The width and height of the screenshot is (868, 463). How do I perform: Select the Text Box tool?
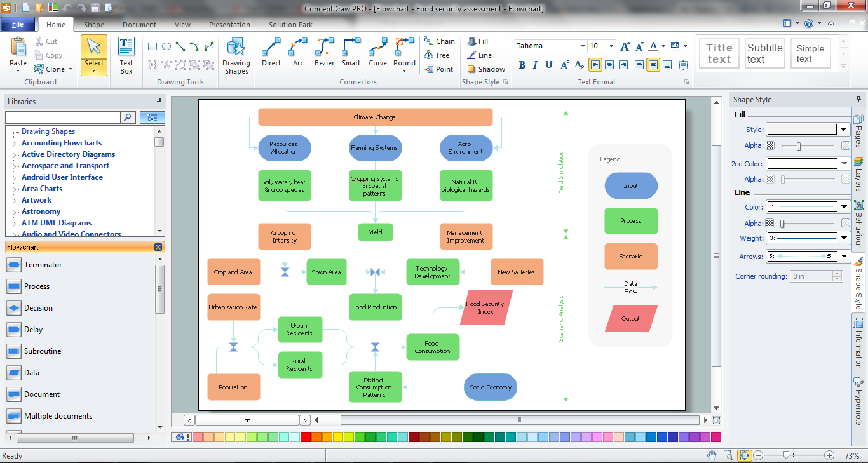click(126, 56)
